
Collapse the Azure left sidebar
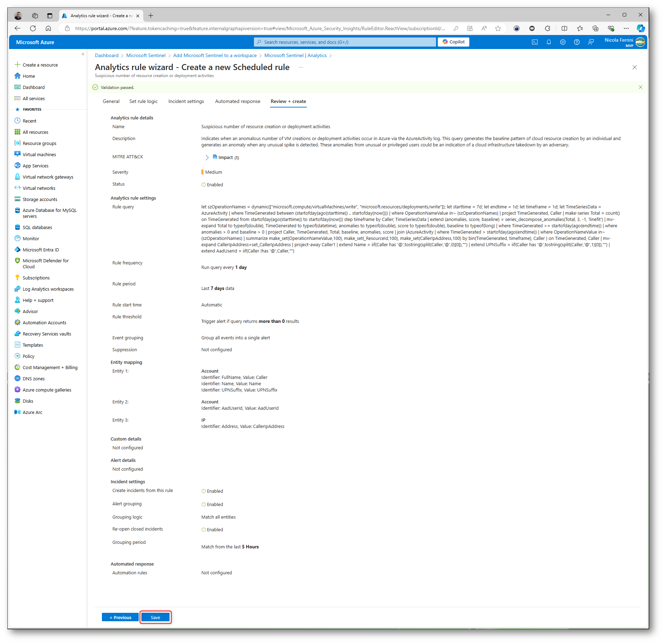[x=83, y=54]
